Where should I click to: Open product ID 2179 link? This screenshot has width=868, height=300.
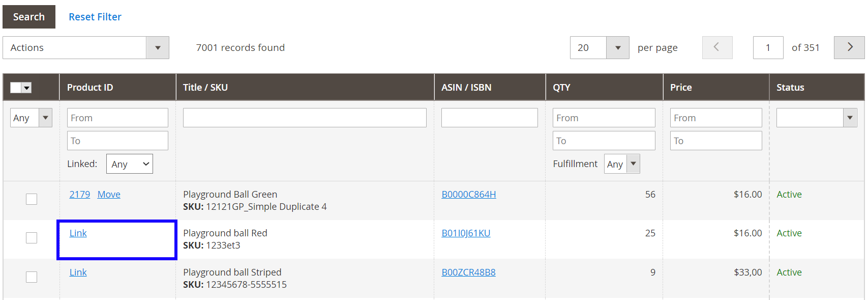(80, 195)
